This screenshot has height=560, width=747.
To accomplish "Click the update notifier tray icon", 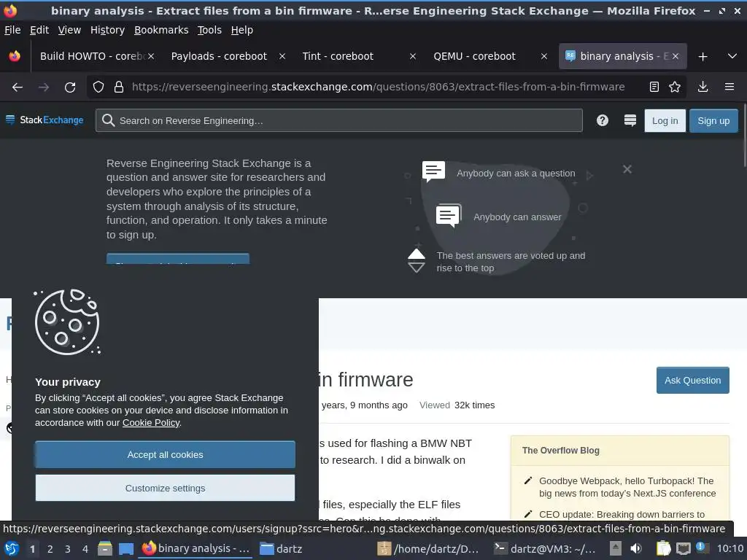I will (703, 548).
